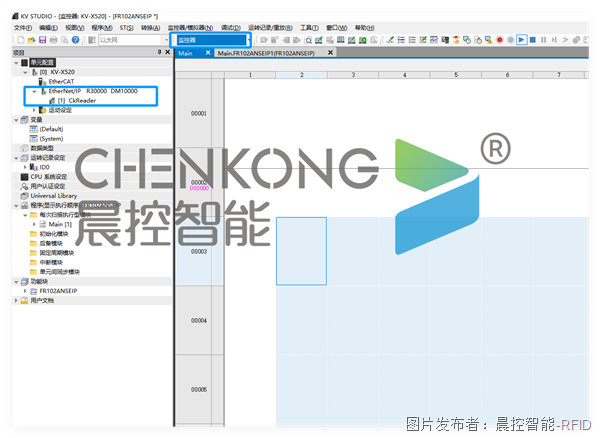Pin the project panel with pushpin icon
Image resolution: width=600 pixels, height=438 pixels.
point(159,52)
